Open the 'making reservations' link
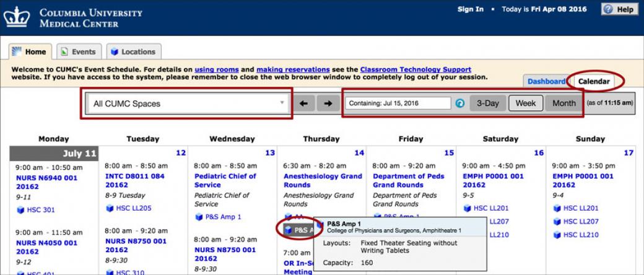This screenshot has height=275, width=644. coord(293,69)
